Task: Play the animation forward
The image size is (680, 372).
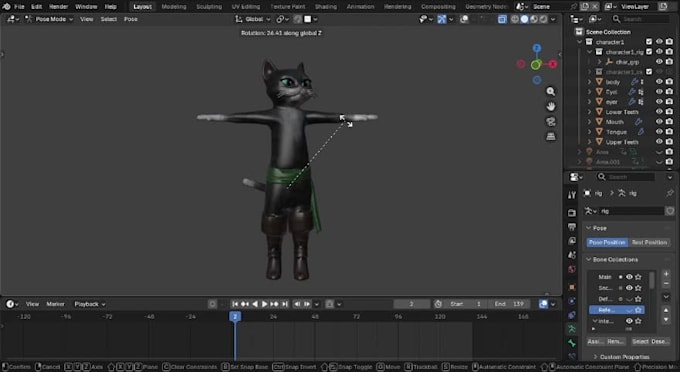Action: tap(265, 304)
